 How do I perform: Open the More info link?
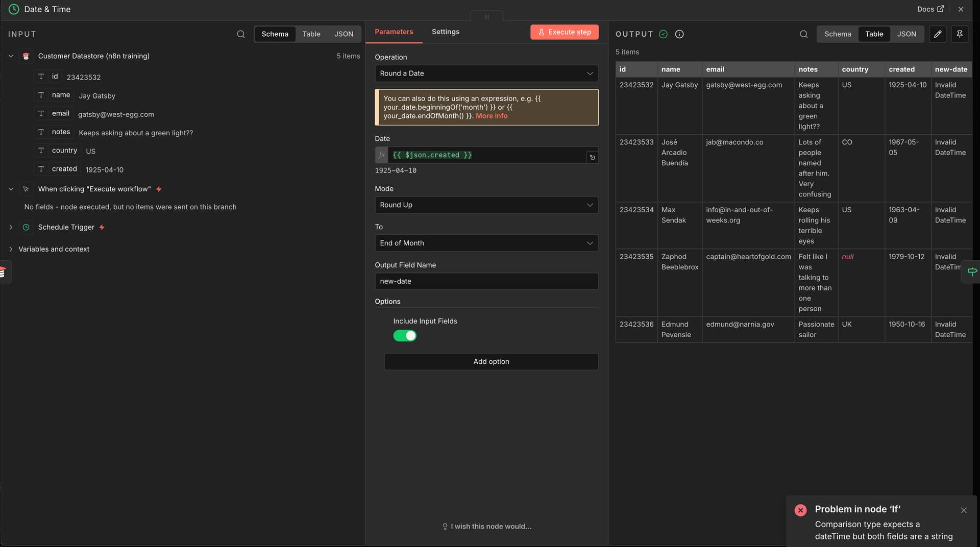point(492,116)
